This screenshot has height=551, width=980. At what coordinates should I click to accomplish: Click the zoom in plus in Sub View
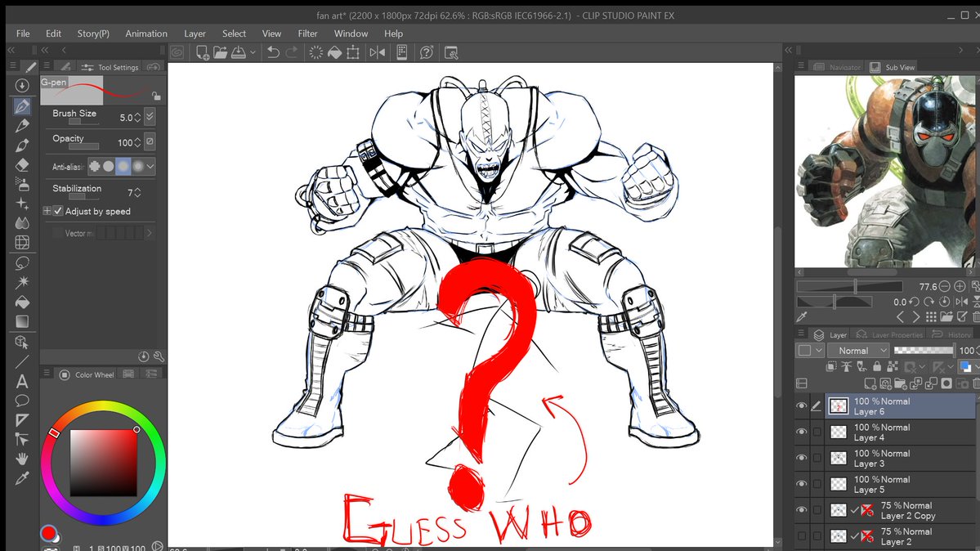[x=960, y=286]
